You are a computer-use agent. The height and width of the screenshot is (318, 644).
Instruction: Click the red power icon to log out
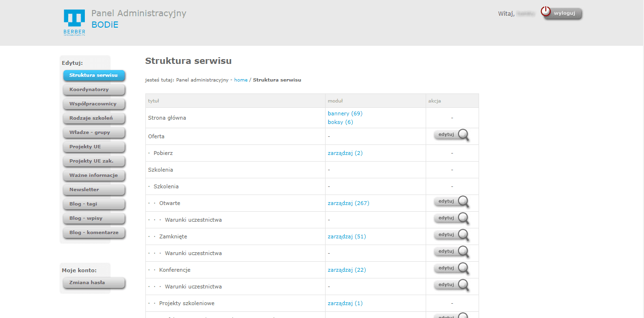(545, 12)
